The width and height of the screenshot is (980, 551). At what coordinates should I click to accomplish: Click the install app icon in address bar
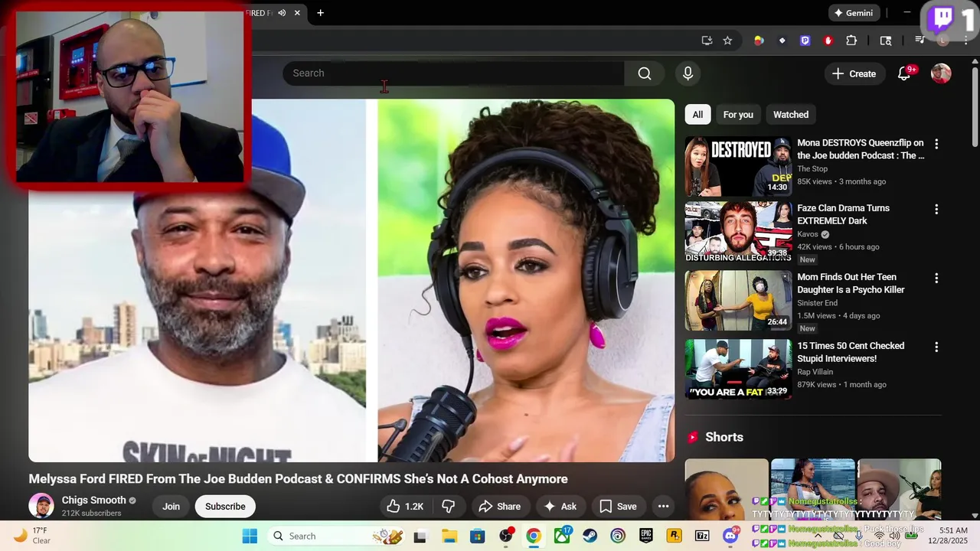(707, 41)
